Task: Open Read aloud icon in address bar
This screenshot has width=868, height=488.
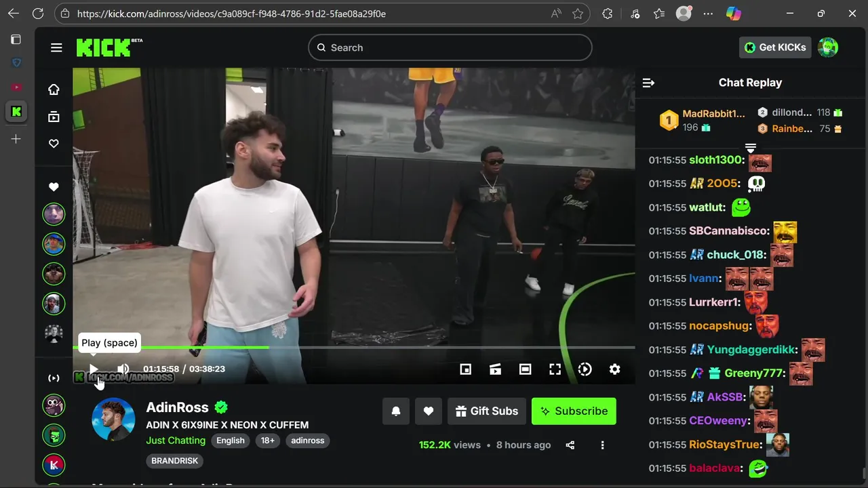Action: pos(556,14)
